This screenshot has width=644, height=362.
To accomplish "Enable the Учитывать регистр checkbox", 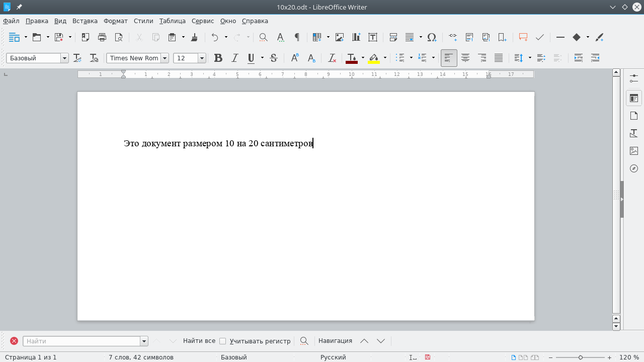I will pos(223,341).
